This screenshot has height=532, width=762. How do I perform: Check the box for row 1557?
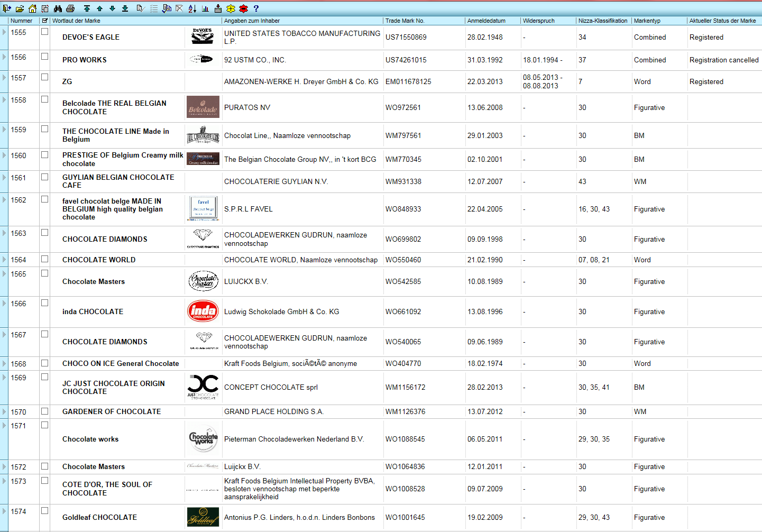45,77
